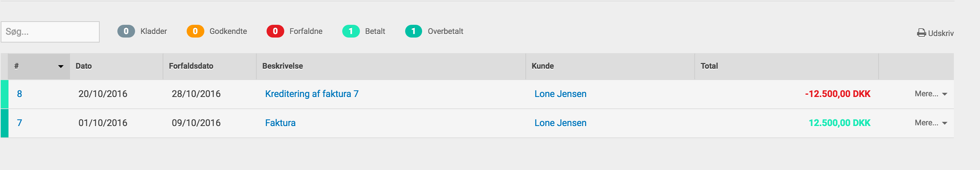Open Kreditering af faktura 7 link

click(311, 94)
